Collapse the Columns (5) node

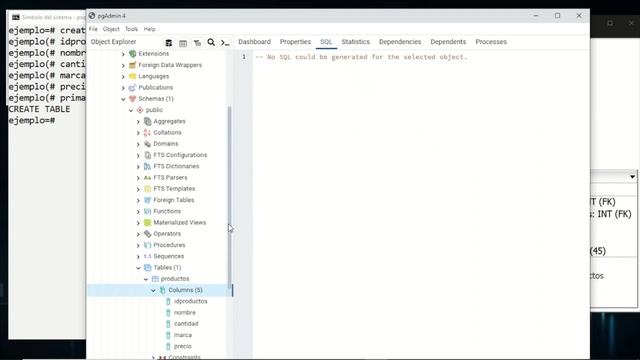(153, 290)
